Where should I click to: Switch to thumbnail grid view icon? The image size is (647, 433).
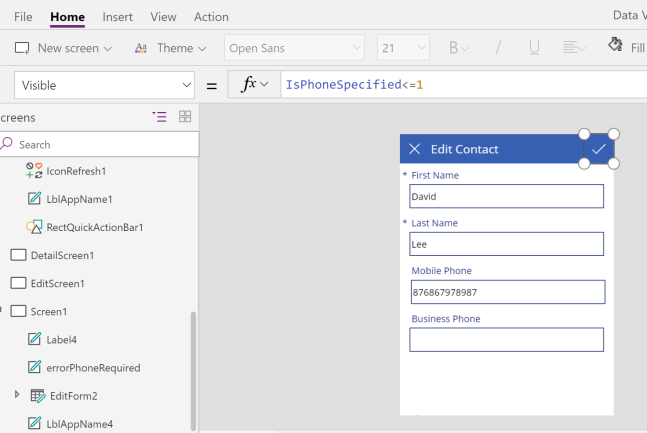click(x=185, y=117)
